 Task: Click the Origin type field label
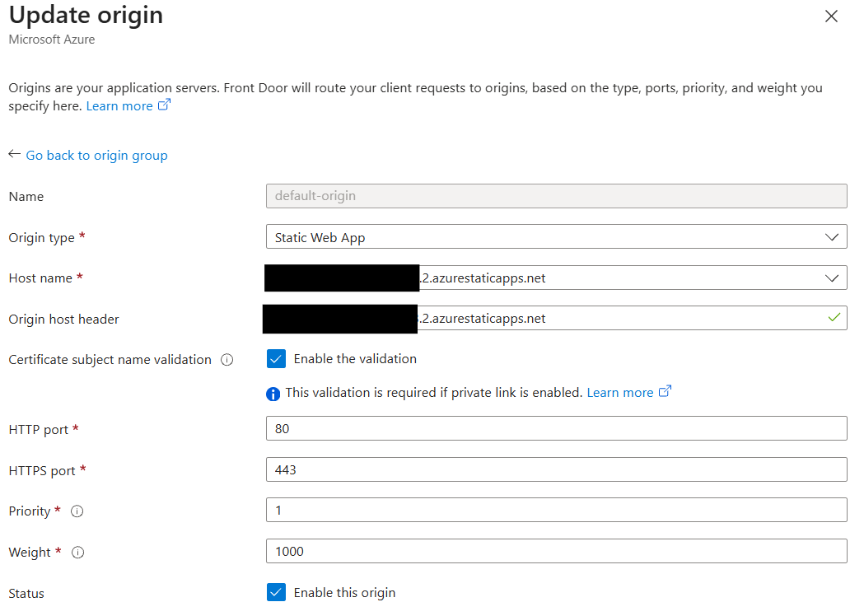pyautogui.click(x=42, y=238)
